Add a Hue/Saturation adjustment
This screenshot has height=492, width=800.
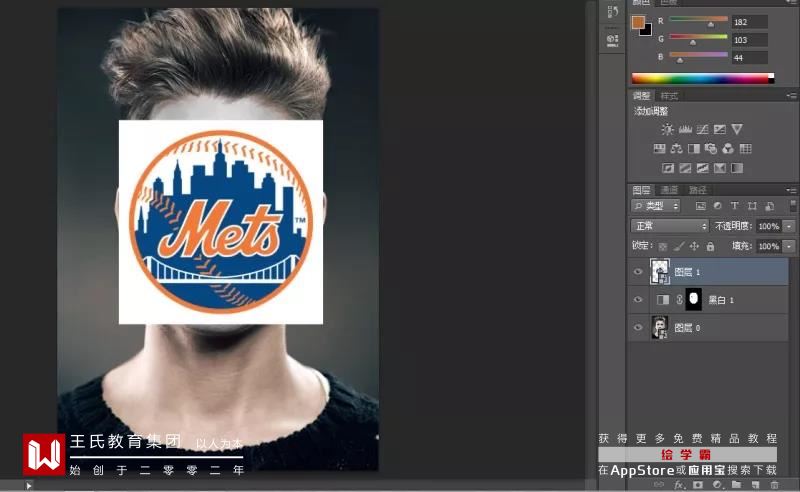click(x=659, y=149)
